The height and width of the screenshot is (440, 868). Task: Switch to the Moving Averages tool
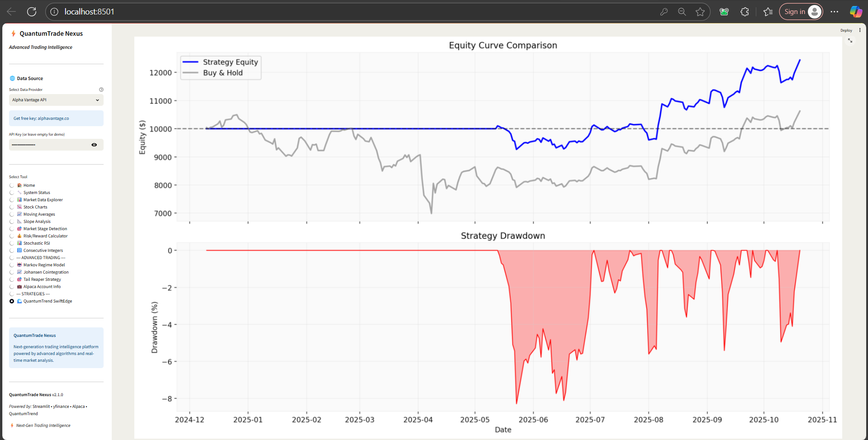[12, 214]
